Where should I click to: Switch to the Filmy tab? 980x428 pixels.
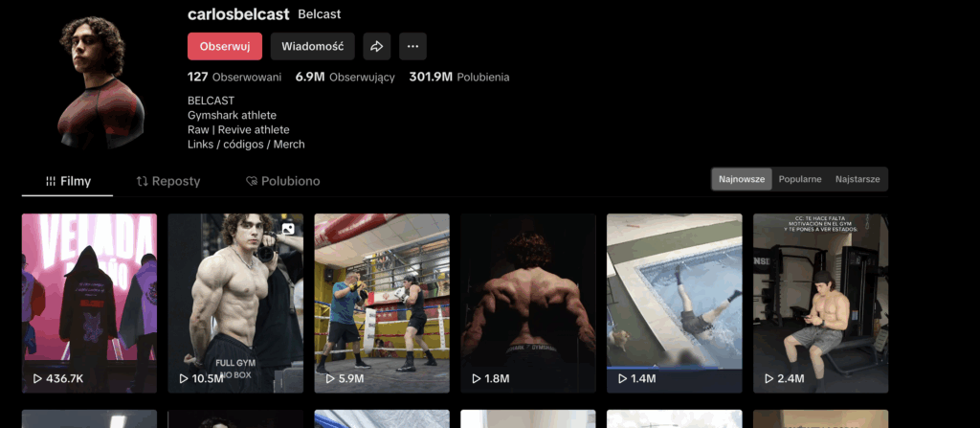click(x=68, y=181)
